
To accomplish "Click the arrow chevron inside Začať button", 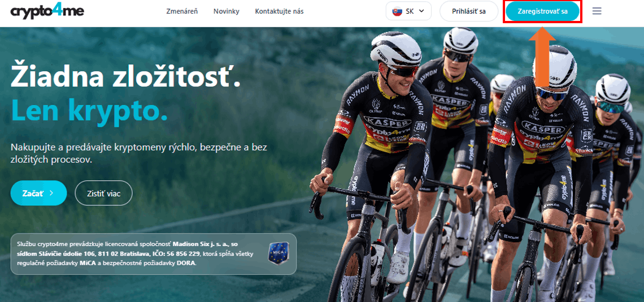I will pyautogui.click(x=51, y=192).
